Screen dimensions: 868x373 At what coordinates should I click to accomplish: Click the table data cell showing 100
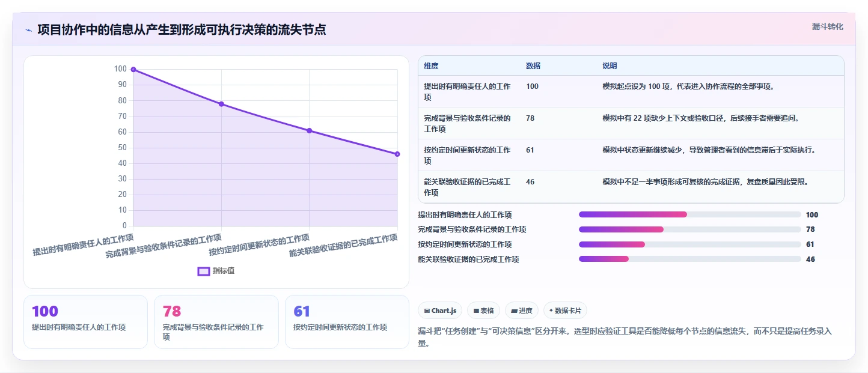click(532, 86)
